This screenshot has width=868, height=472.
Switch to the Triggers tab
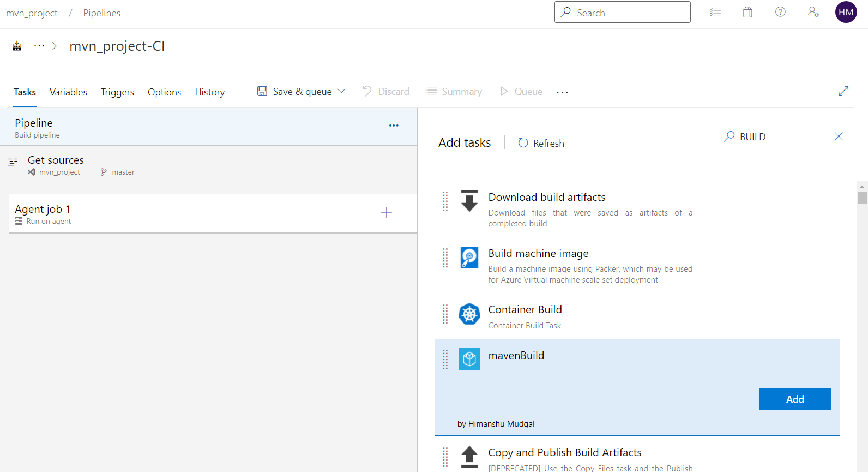click(117, 92)
